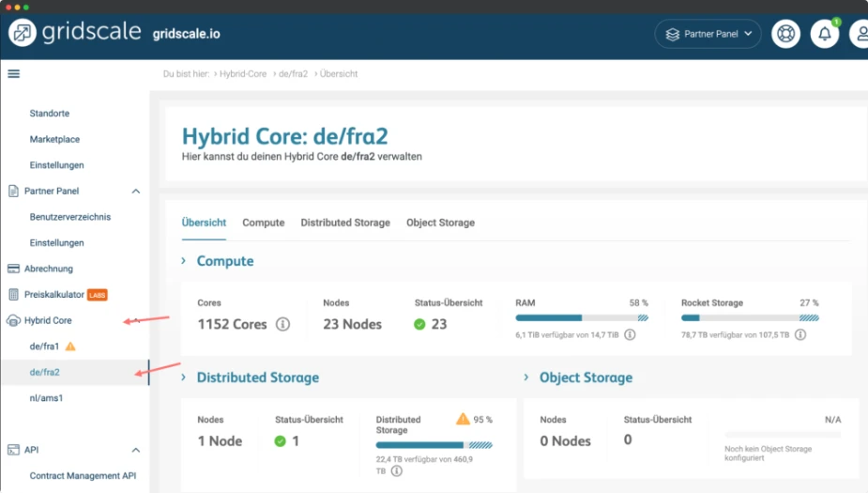Image resolution: width=868 pixels, height=493 pixels.
Task: Click Übersicht in the breadcrumb
Action: click(x=339, y=73)
